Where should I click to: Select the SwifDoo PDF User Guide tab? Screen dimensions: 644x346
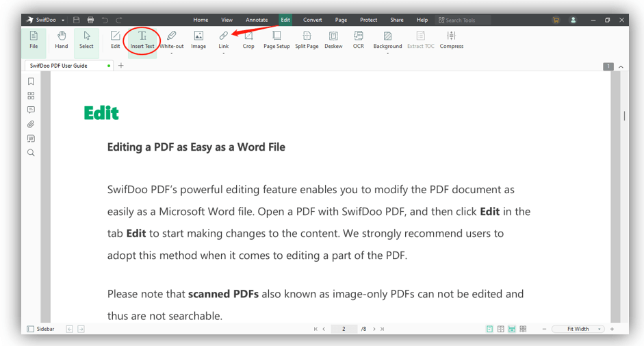pos(68,65)
